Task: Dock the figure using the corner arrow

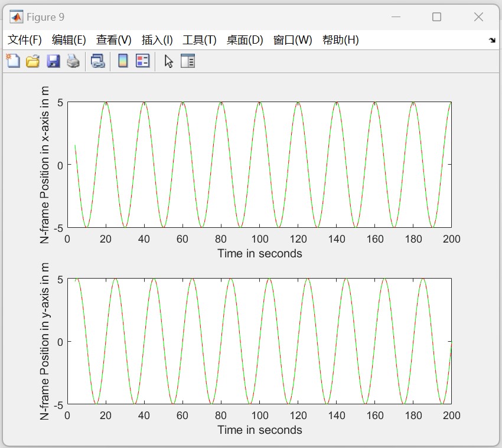Action: (x=492, y=40)
